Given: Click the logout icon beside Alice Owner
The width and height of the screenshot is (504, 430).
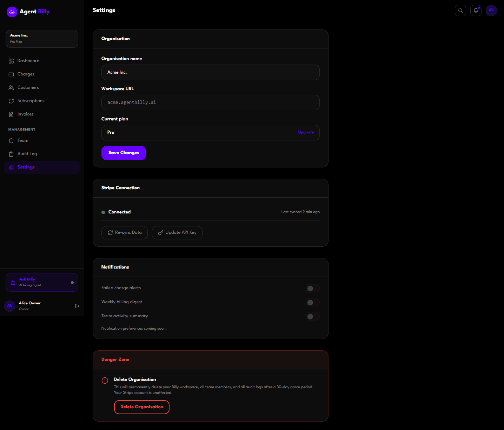Looking at the screenshot, I should [77, 306].
